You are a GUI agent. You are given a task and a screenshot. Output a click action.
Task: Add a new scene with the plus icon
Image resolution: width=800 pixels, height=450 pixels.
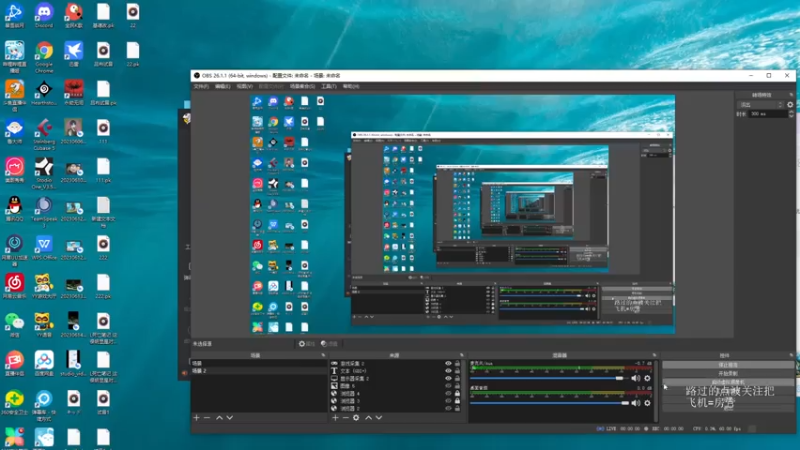[x=196, y=417]
